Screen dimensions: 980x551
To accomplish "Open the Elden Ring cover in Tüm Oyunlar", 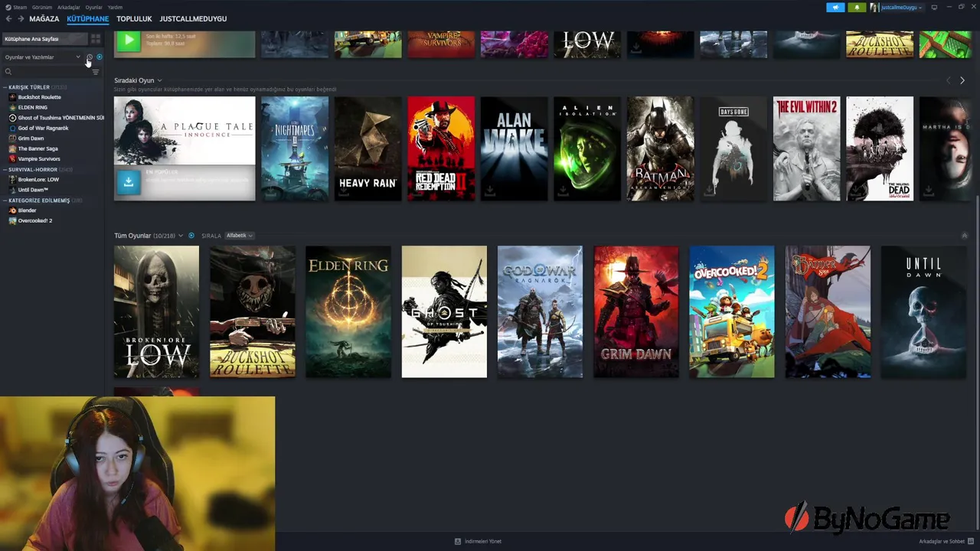I will [x=348, y=311].
